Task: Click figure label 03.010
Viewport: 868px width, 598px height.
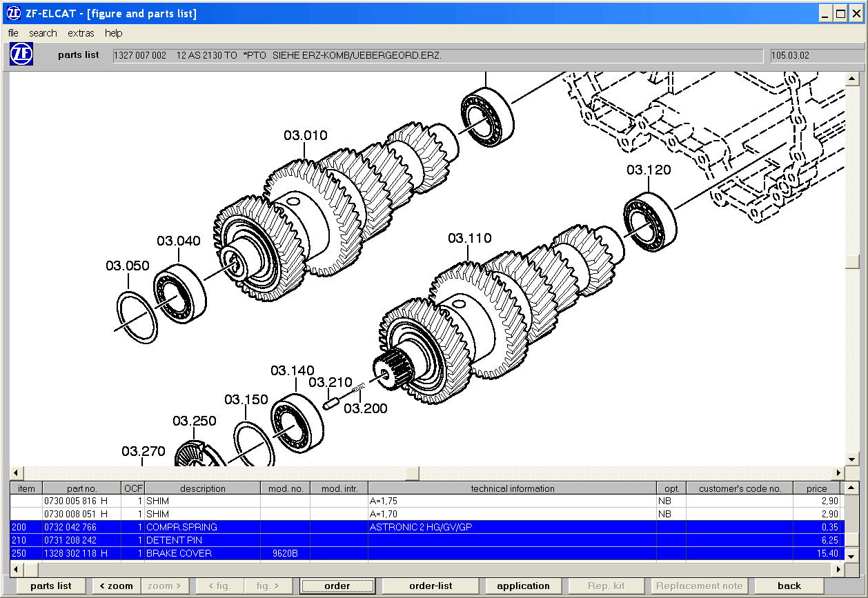Action: coord(306,135)
